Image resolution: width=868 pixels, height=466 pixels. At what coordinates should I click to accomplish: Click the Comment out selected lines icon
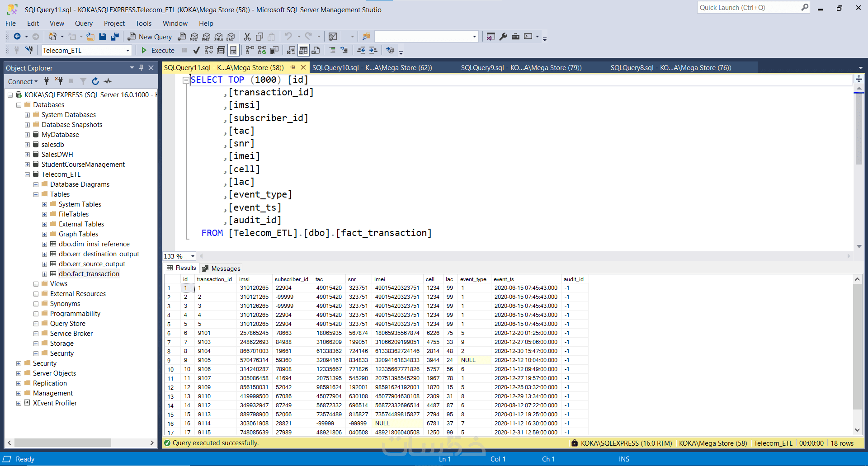coord(332,50)
